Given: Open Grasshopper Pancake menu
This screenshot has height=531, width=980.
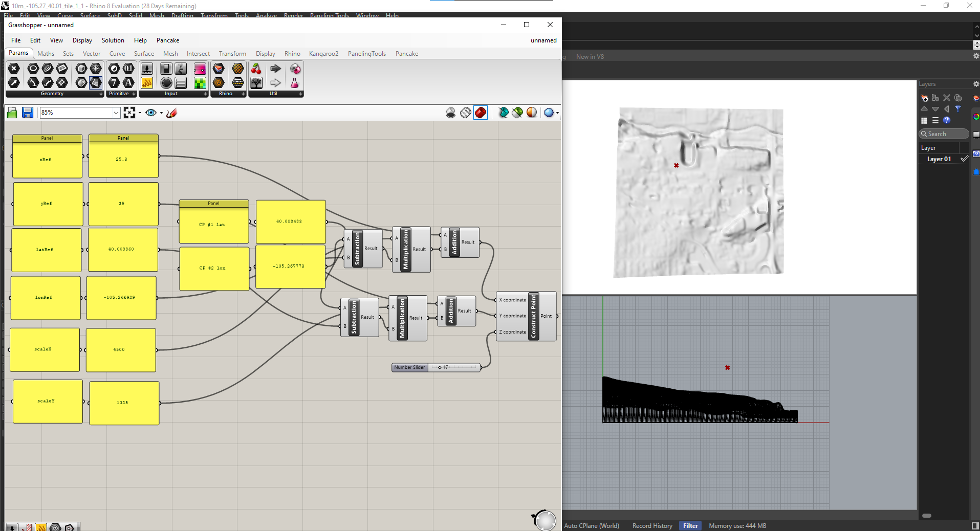Looking at the screenshot, I should click(x=168, y=40).
